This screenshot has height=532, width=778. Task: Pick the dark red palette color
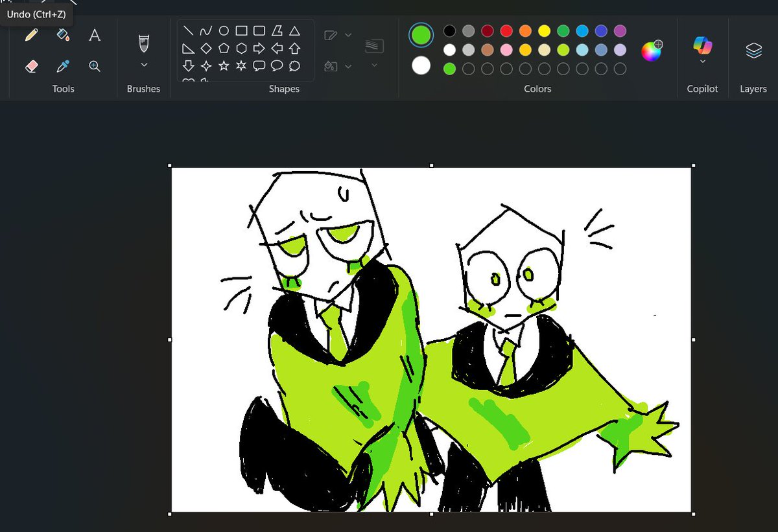[488, 30]
